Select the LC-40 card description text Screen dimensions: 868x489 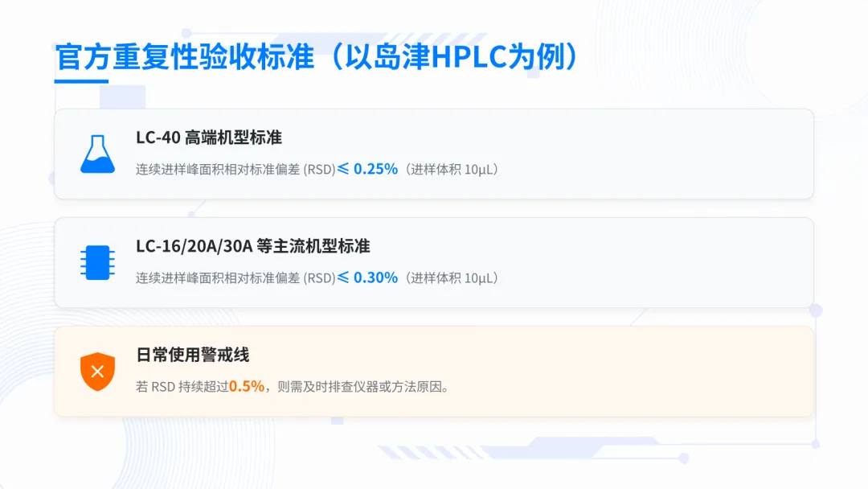pos(317,169)
